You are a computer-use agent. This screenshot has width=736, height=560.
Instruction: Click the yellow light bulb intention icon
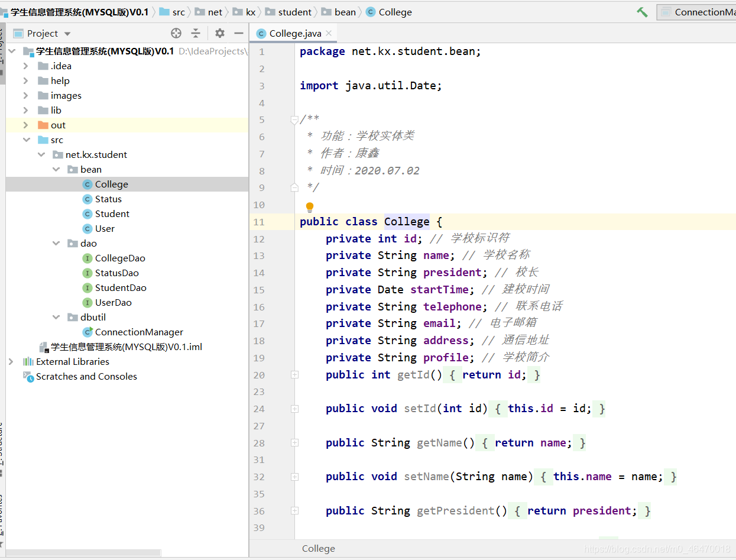click(310, 207)
